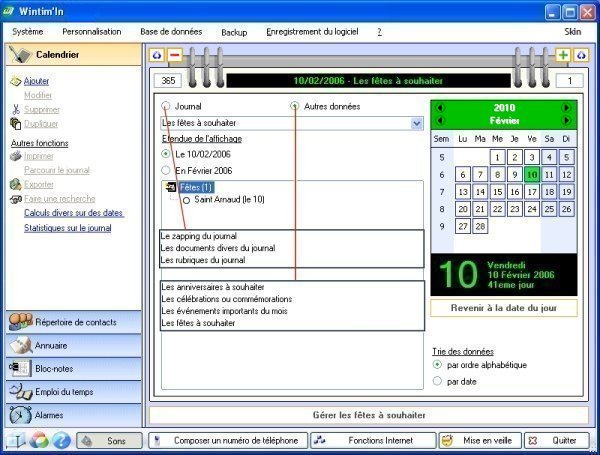Viewport: 600px width, 455px height.
Task: Click the page number field showing 1
Action: click(x=569, y=81)
